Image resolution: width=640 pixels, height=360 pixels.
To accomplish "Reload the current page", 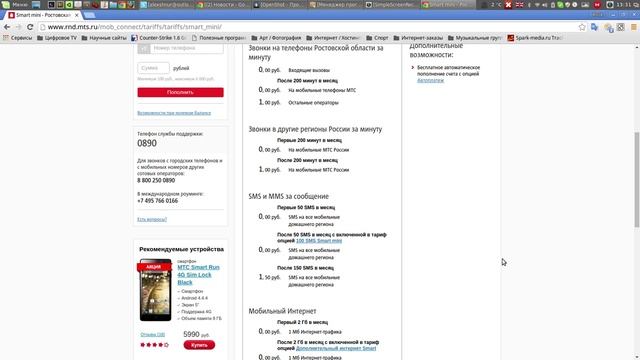I will click(x=30, y=27).
